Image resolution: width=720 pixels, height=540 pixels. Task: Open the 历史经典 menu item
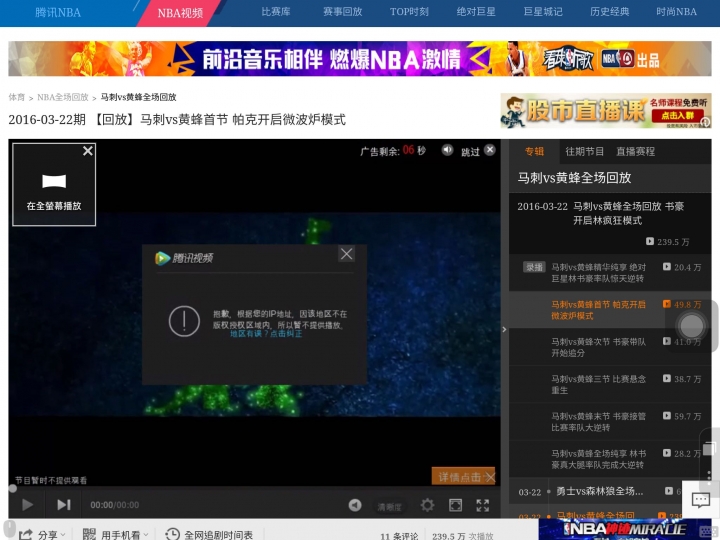(x=610, y=12)
